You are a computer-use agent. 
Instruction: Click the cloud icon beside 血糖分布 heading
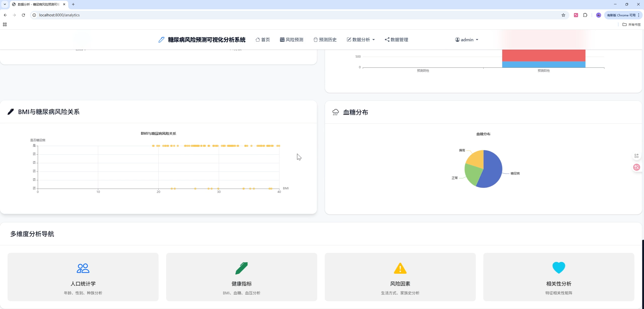pos(335,112)
